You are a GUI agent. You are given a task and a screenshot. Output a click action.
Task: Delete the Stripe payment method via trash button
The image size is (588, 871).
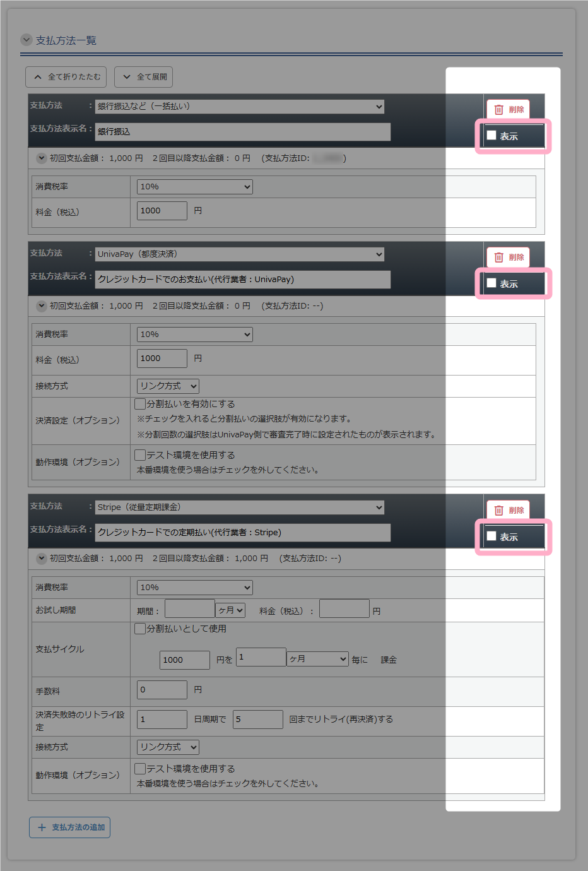[x=509, y=510]
